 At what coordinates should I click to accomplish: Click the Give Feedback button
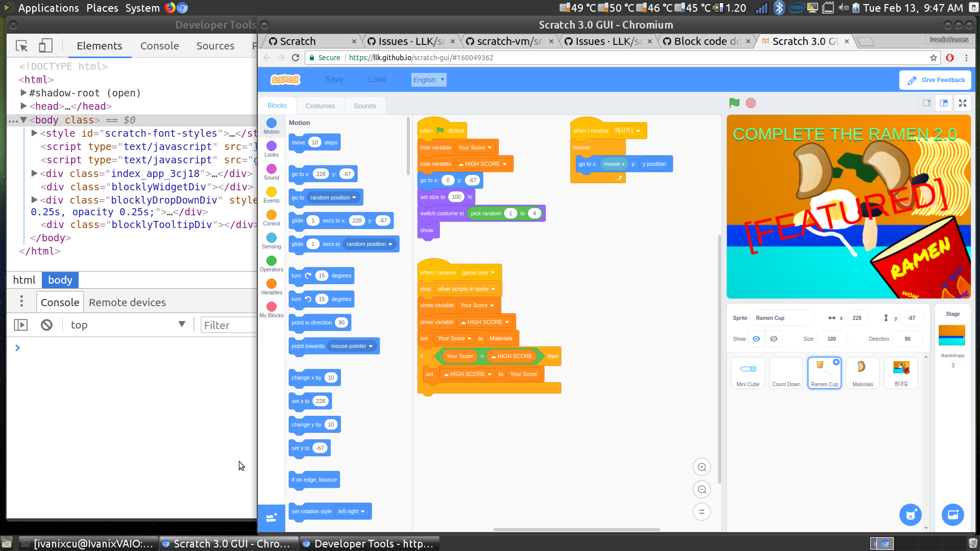(935, 80)
